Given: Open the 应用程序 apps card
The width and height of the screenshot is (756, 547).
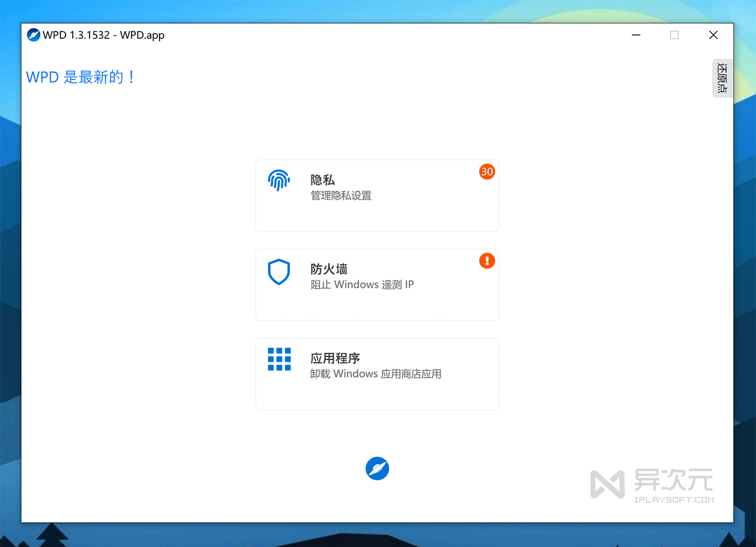Looking at the screenshot, I should [x=377, y=374].
